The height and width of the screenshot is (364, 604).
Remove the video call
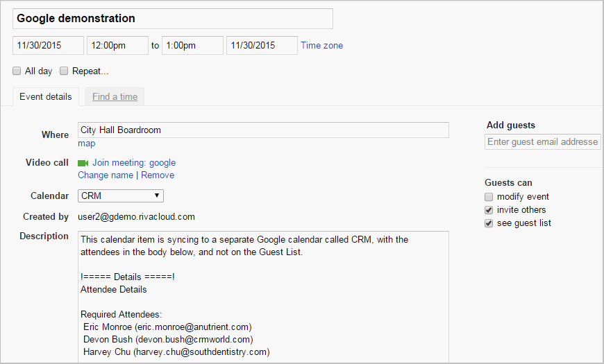158,175
